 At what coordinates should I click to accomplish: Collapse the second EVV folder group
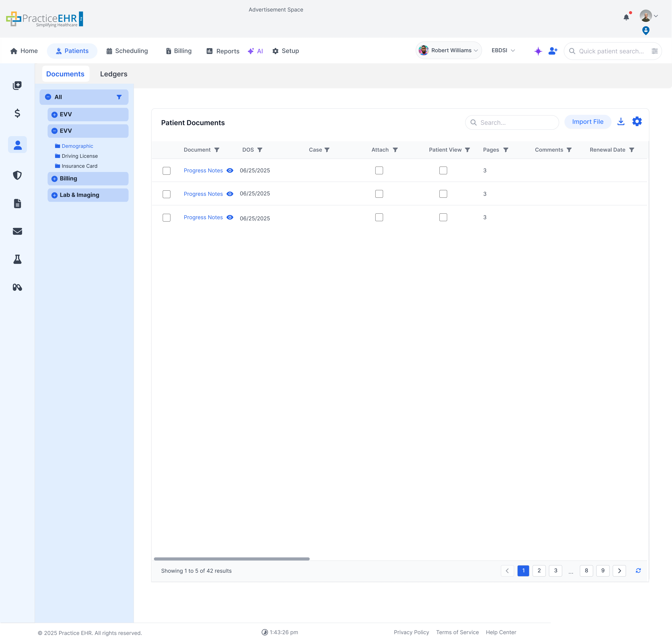point(54,131)
